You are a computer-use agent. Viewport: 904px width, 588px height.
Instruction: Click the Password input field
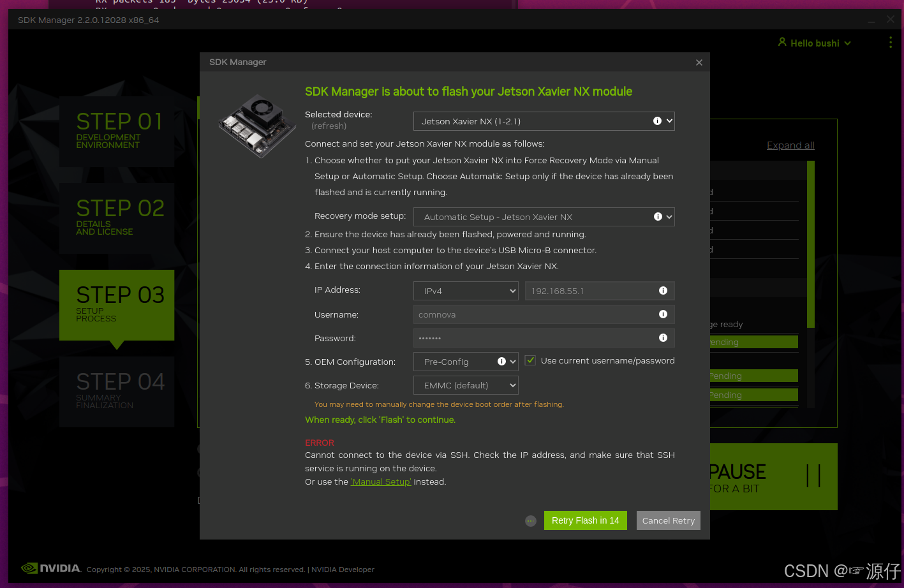544,338
